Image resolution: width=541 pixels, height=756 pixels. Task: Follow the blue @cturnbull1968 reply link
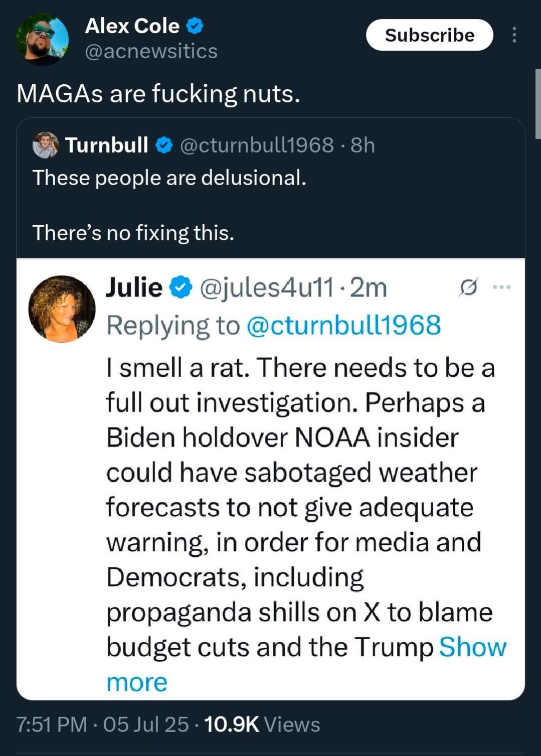point(344,325)
